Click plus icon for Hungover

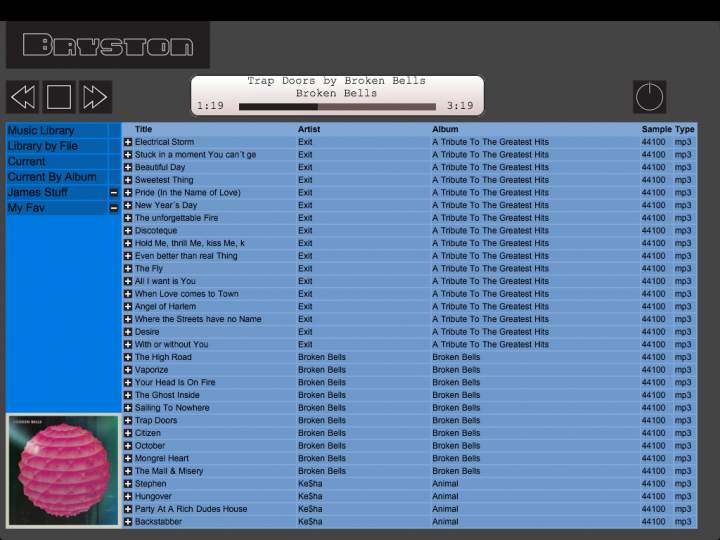pos(128,496)
